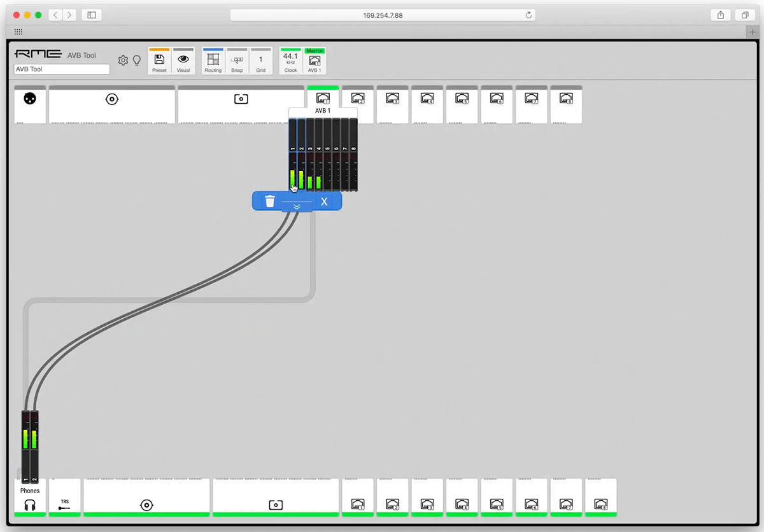
Task: Select the AVB 7 input stream block
Action: coord(531,104)
